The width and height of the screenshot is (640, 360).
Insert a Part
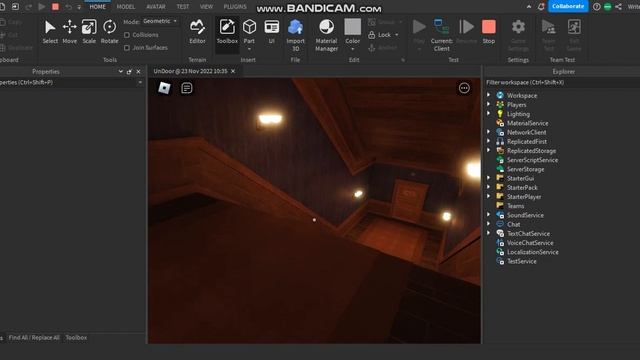coord(249,27)
